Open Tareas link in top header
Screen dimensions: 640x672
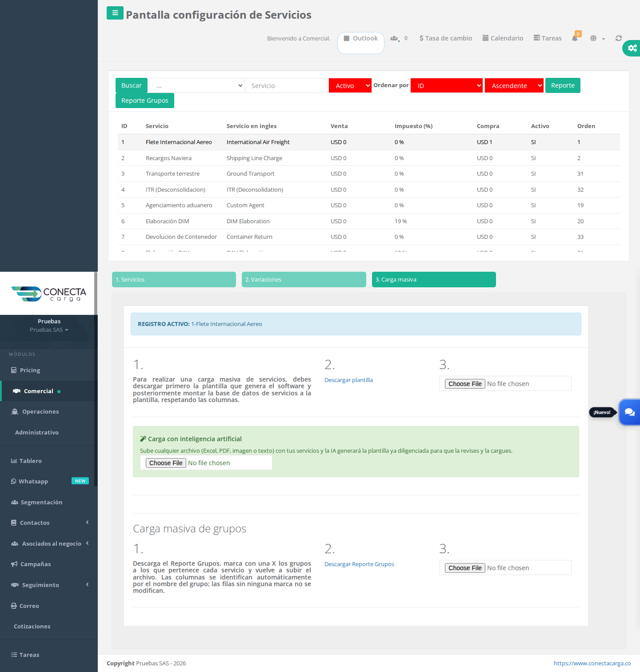[548, 38]
